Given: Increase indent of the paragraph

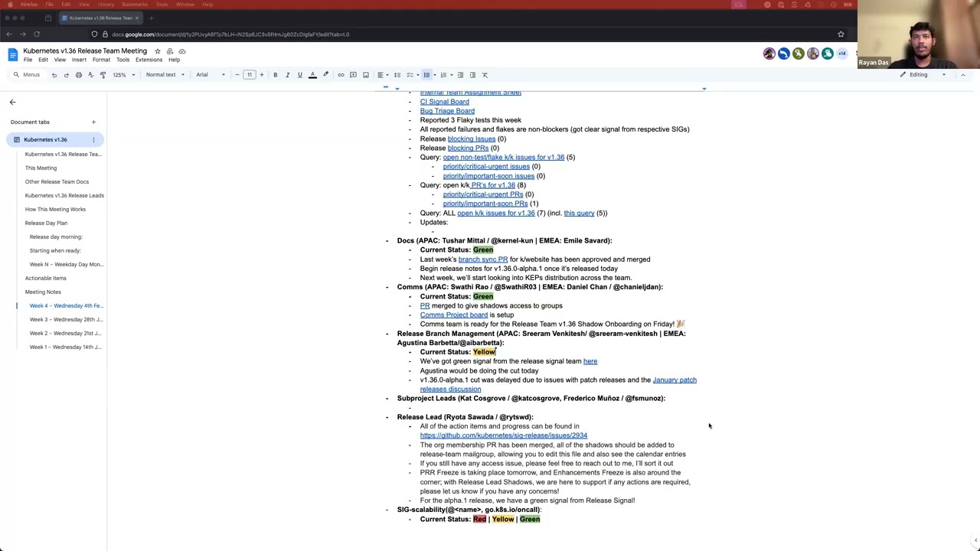Looking at the screenshot, I should click(x=472, y=75).
